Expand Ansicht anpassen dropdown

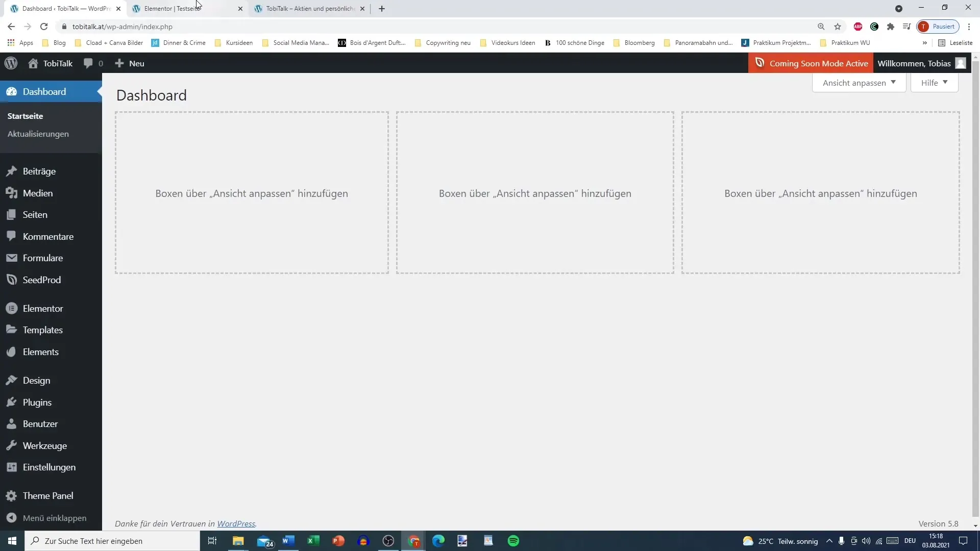coord(860,82)
